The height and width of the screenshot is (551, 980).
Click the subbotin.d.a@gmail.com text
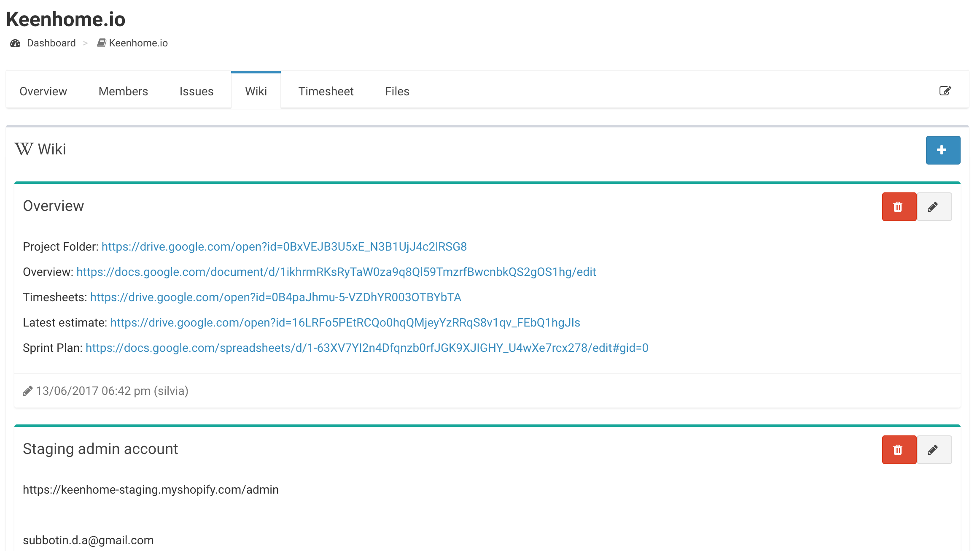[88, 540]
